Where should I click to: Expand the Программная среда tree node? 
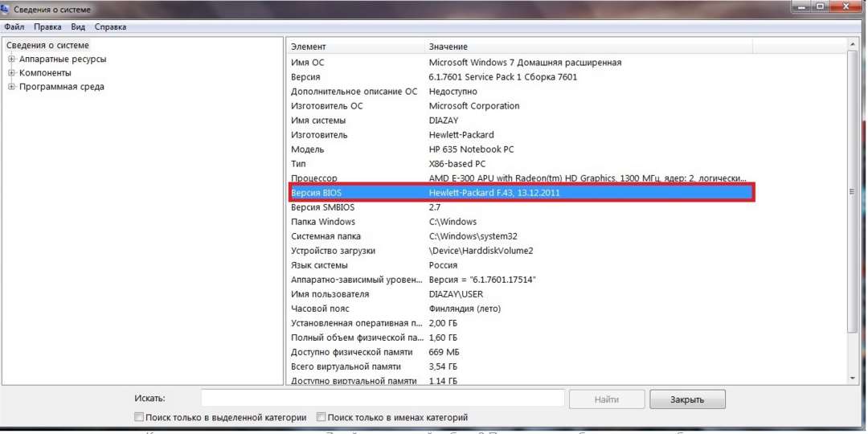11,87
